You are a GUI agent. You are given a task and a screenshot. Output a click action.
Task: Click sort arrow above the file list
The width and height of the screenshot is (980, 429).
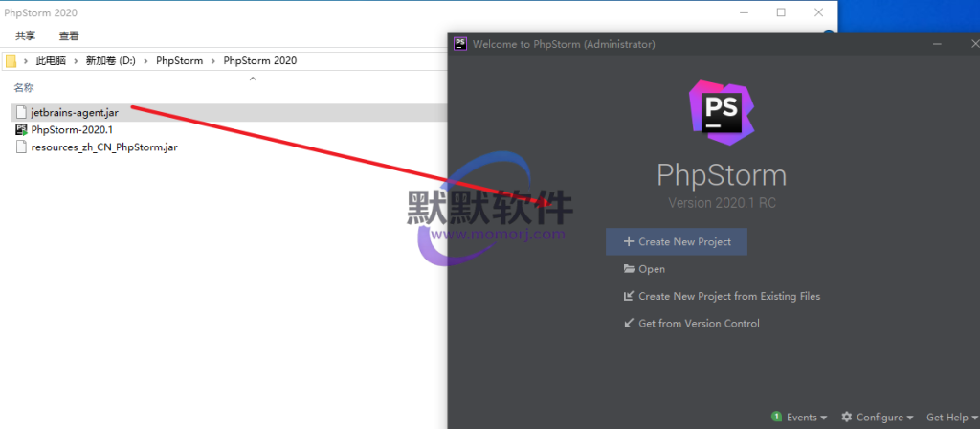click(x=253, y=79)
